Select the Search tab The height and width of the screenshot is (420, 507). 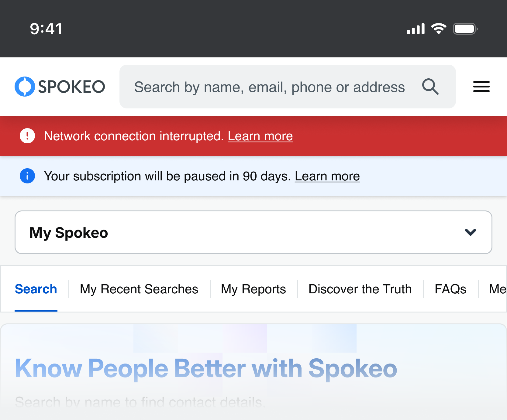tap(36, 289)
